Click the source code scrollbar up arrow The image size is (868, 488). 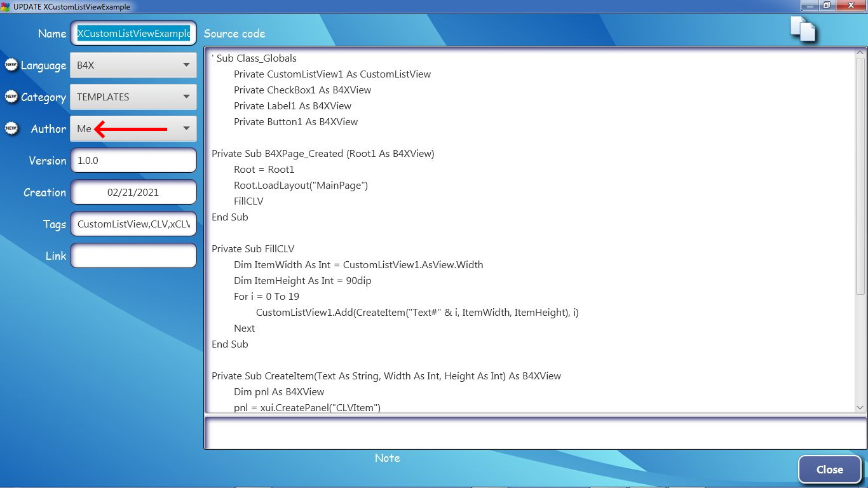click(860, 53)
